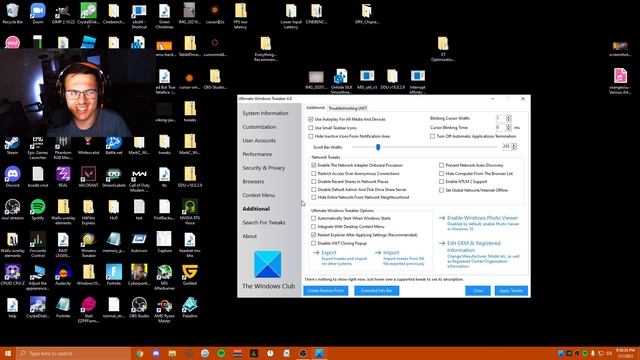Click Enable Windows Photo Viewer link
640x360 pixels.
(482, 218)
